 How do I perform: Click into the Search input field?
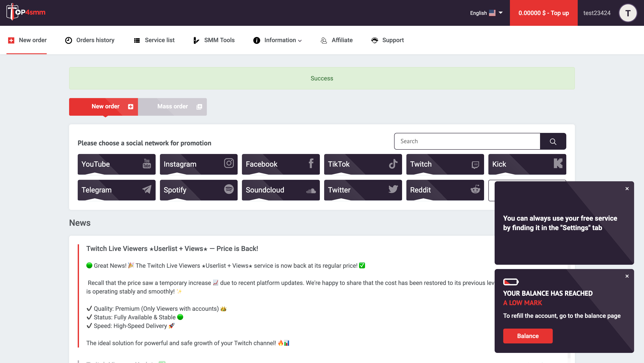pyautogui.click(x=467, y=142)
